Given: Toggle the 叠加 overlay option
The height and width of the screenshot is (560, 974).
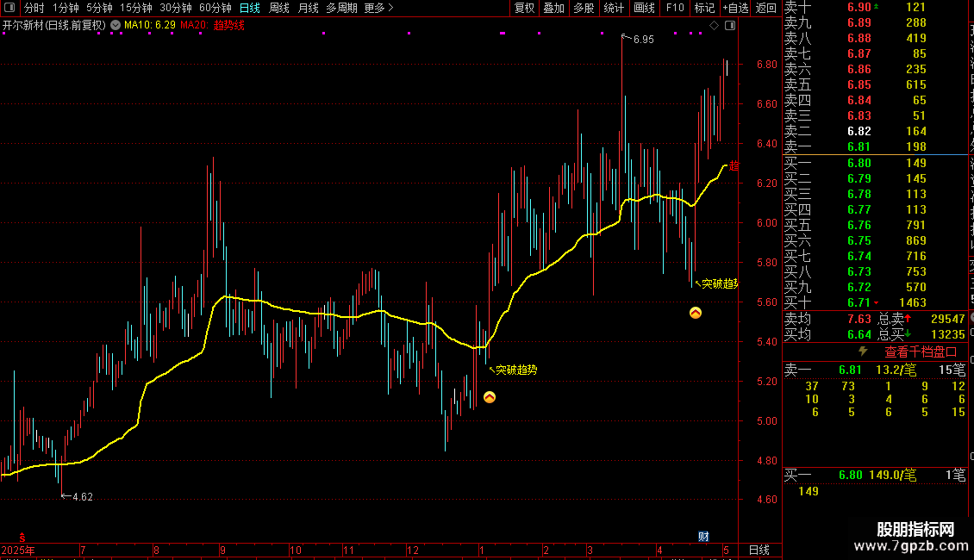Looking at the screenshot, I should (553, 8).
